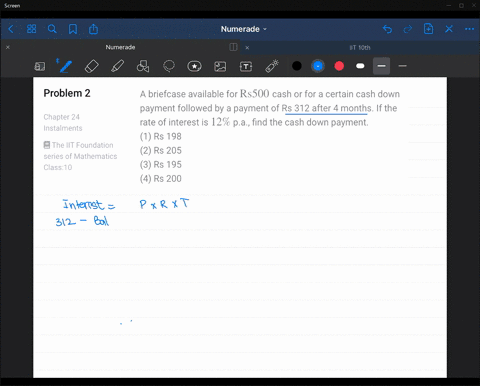Select the Text box tool

click(246, 67)
